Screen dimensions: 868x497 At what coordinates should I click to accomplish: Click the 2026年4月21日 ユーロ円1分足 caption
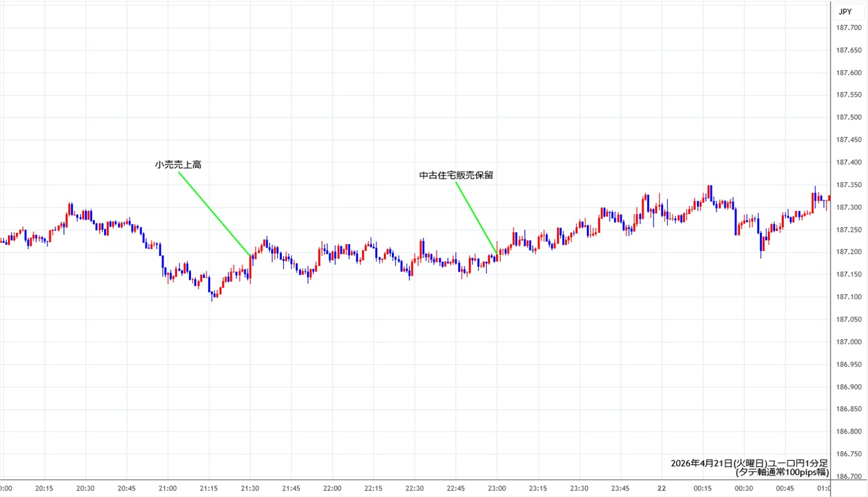pyautogui.click(x=749, y=463)
